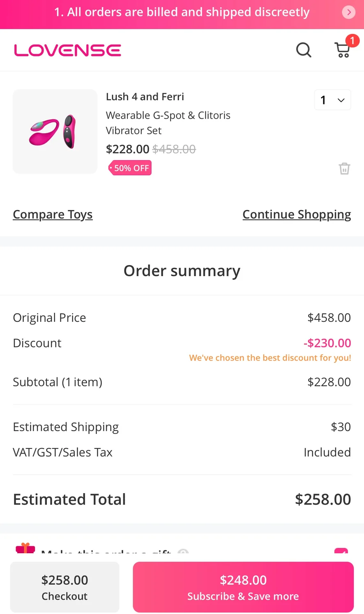The width and height of the screenshot is (364, 614).
Task: Click the Lush 4 and Ferri product thumbnail
Action: pyautogui.click(x=55, y=132)
